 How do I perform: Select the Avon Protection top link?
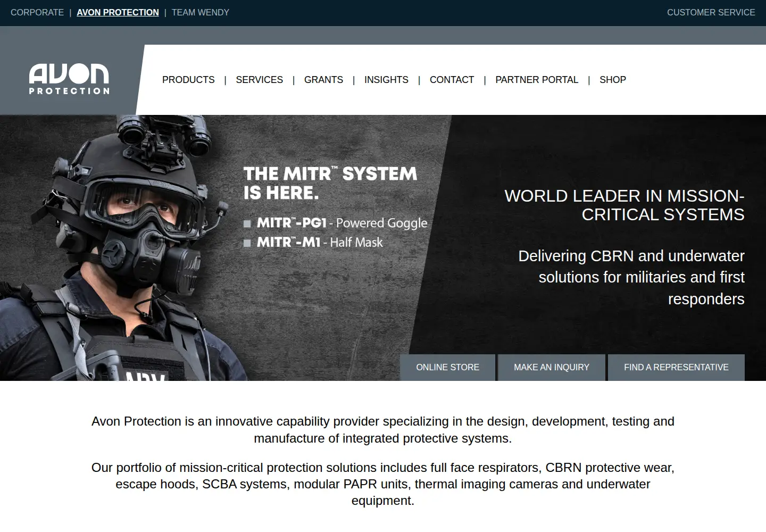click(x=118, y=12)
